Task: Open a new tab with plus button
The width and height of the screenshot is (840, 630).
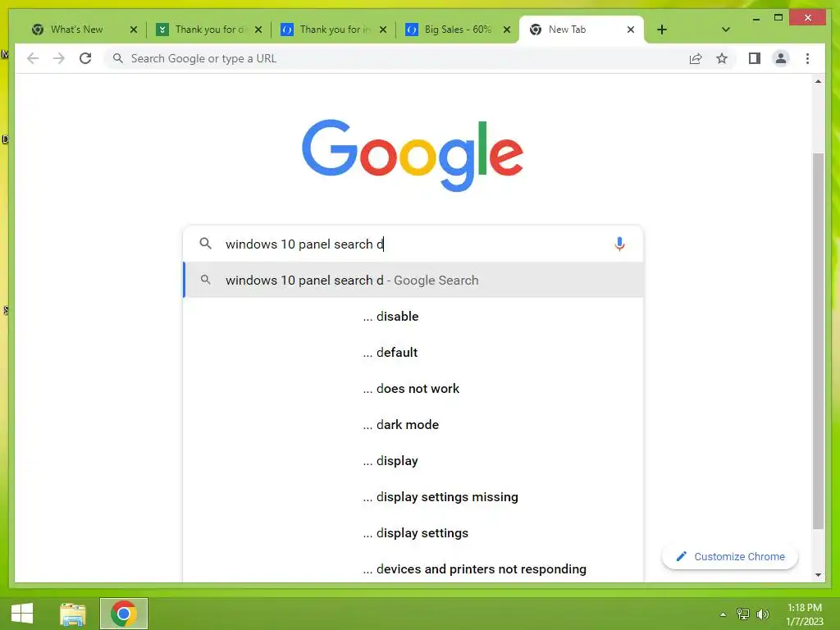Action: [x=662, y=30]
